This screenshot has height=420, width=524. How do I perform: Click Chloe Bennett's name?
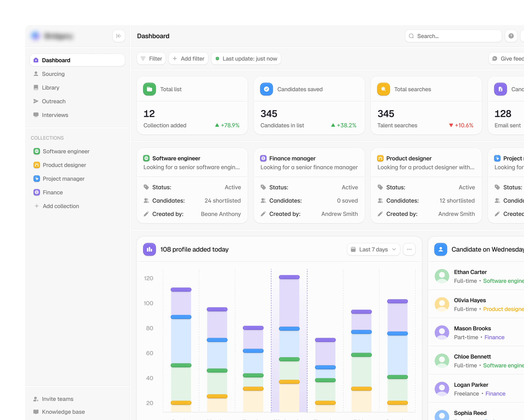[x=472, y=357]
